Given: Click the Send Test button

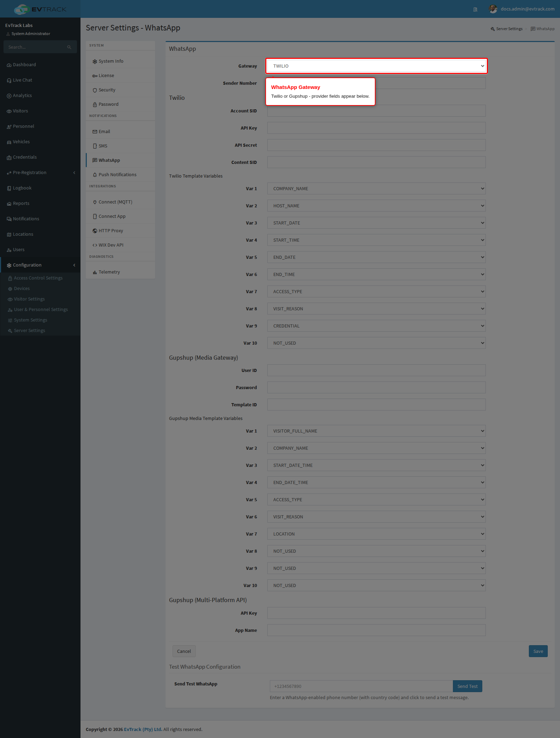Looking at the screenshot, I should pos(468,686).
